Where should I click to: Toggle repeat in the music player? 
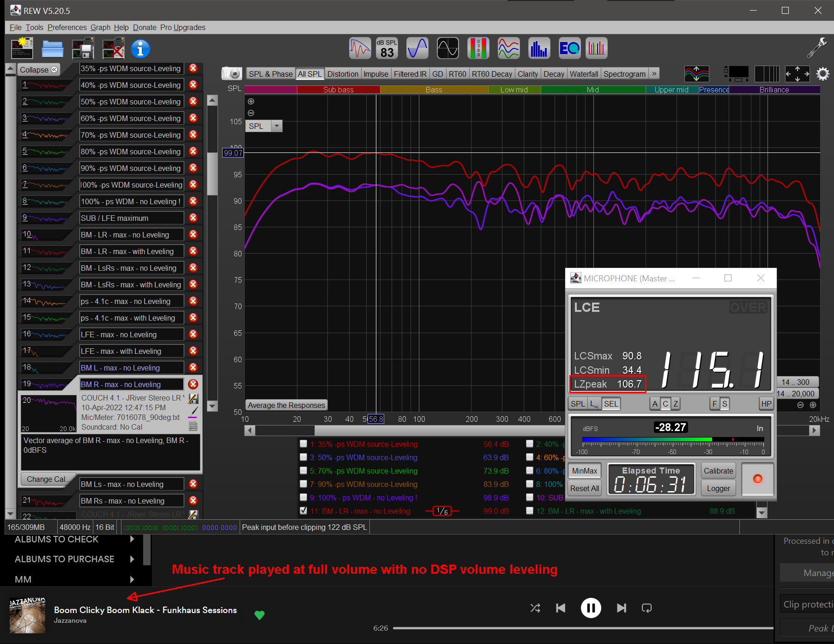(647, 608)
